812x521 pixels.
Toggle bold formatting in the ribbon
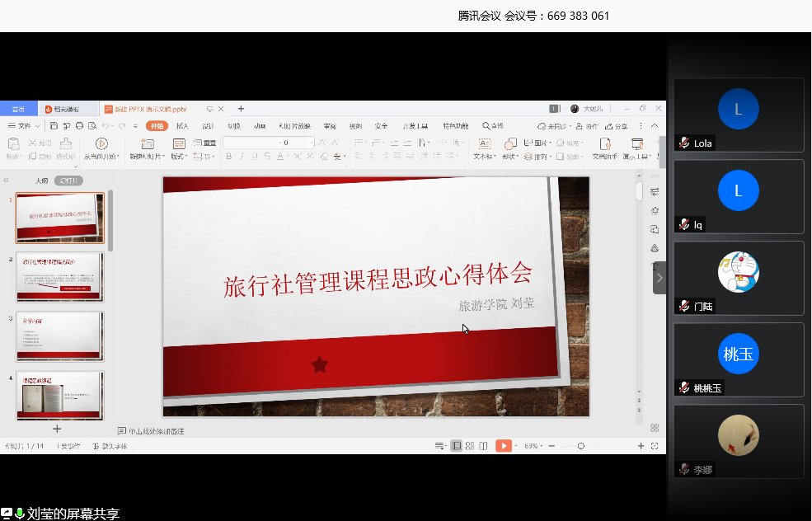pos(228,156)
